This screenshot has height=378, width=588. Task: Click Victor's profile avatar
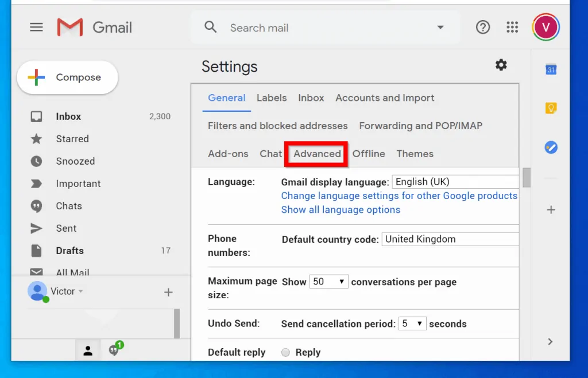545,26
